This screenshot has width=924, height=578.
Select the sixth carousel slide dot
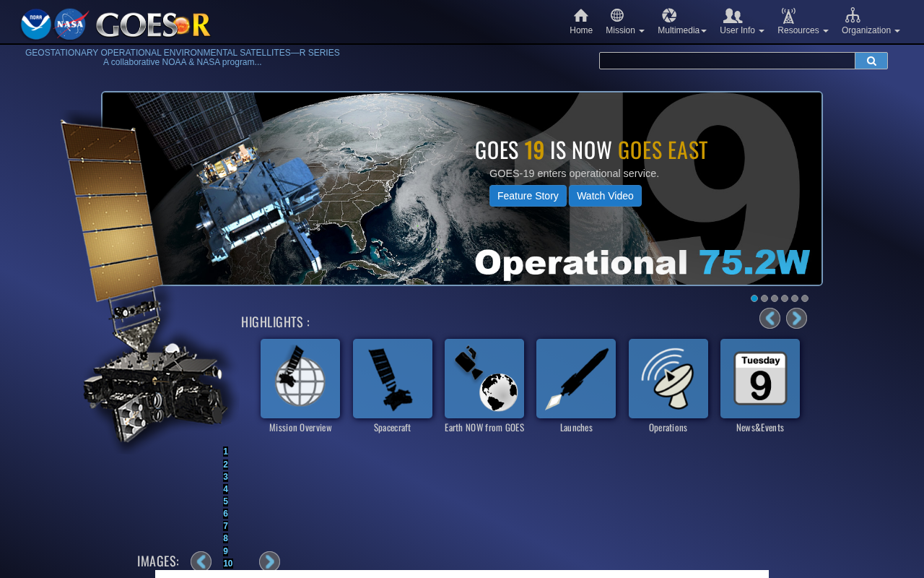click(x=805, y=298)
